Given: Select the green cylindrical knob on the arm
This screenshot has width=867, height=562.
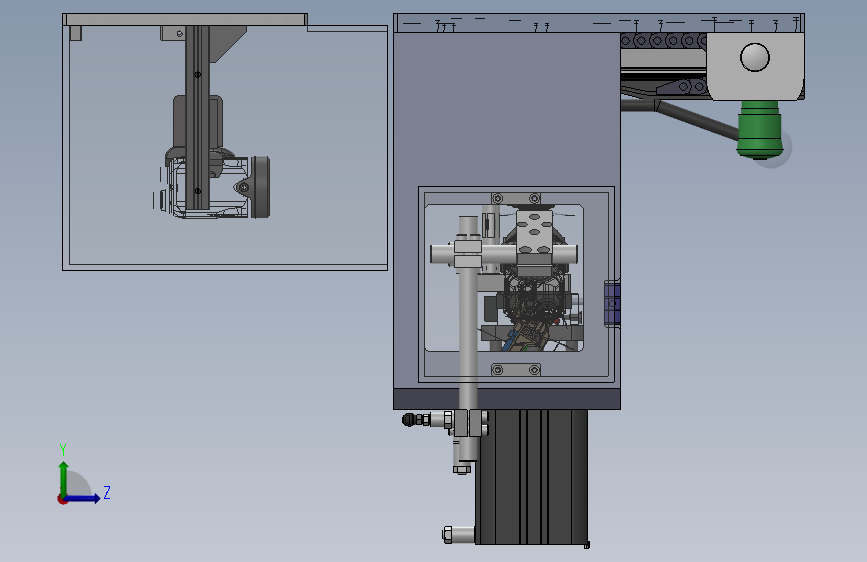Looking at the screenshot, I should click(x=759, y=129).
